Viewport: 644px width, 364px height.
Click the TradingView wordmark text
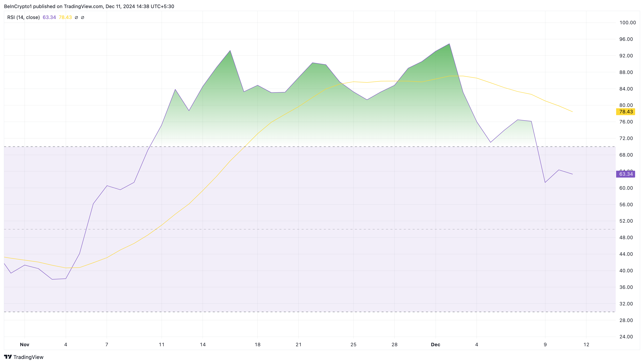[x=28, y=357]
